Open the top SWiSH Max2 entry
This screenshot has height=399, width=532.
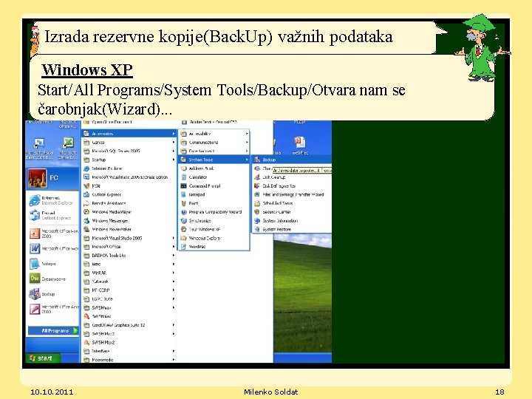point(129,334)
